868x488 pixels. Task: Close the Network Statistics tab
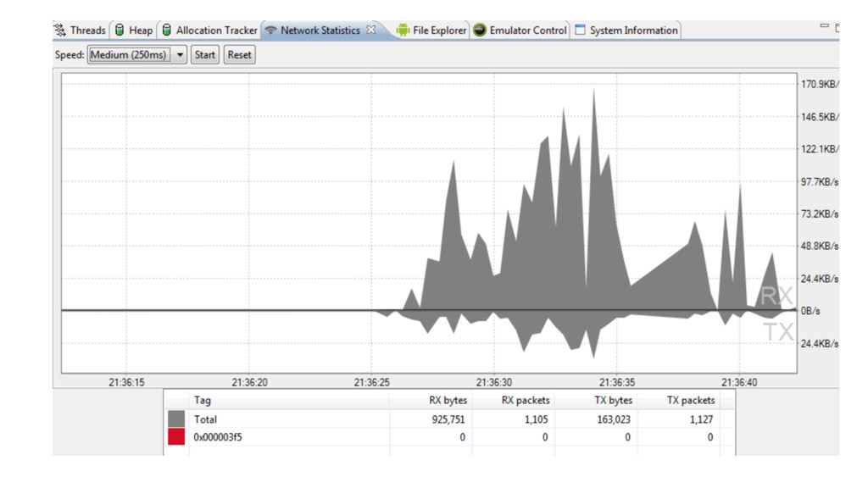(371, 30)
